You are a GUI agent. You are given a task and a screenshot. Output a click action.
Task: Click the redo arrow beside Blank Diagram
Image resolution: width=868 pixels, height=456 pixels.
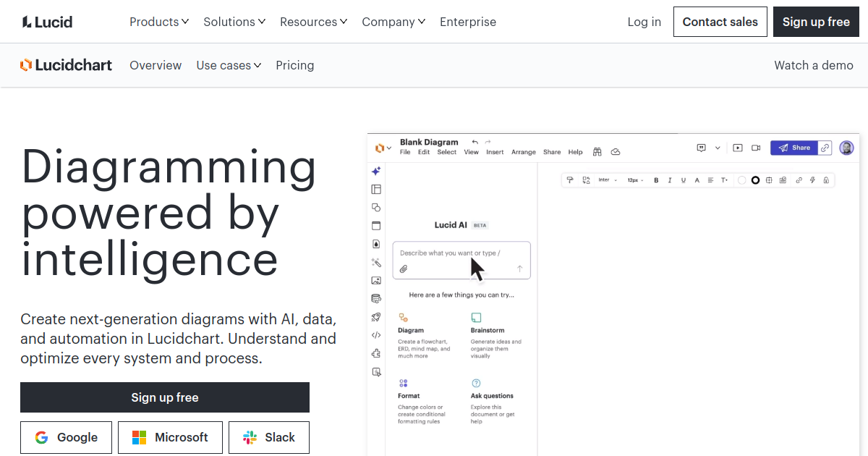488,142
